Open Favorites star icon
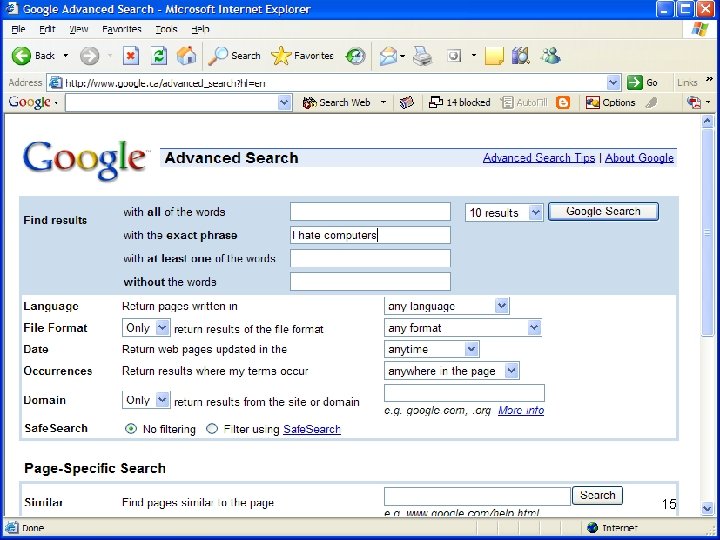Screen dimensions: 720x540 click(x=281, y=56)
